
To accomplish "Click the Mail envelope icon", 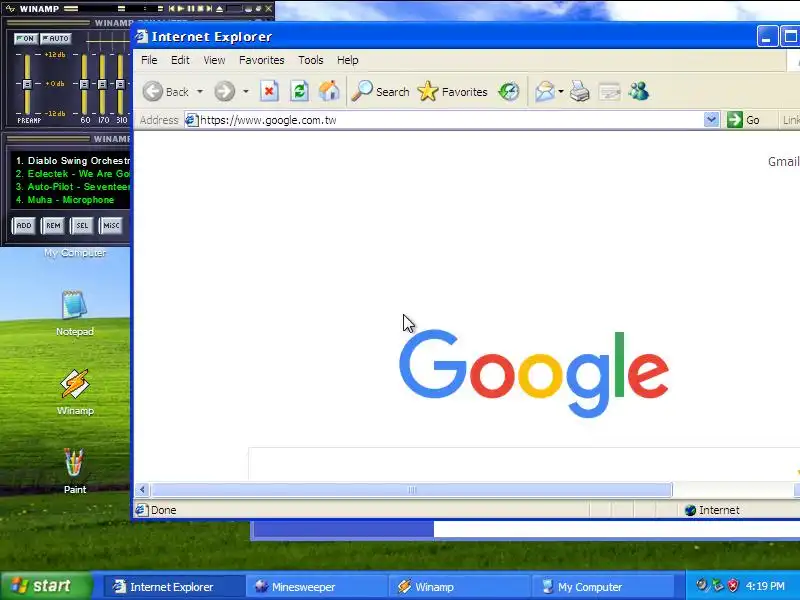I will [x=544, y=92].
